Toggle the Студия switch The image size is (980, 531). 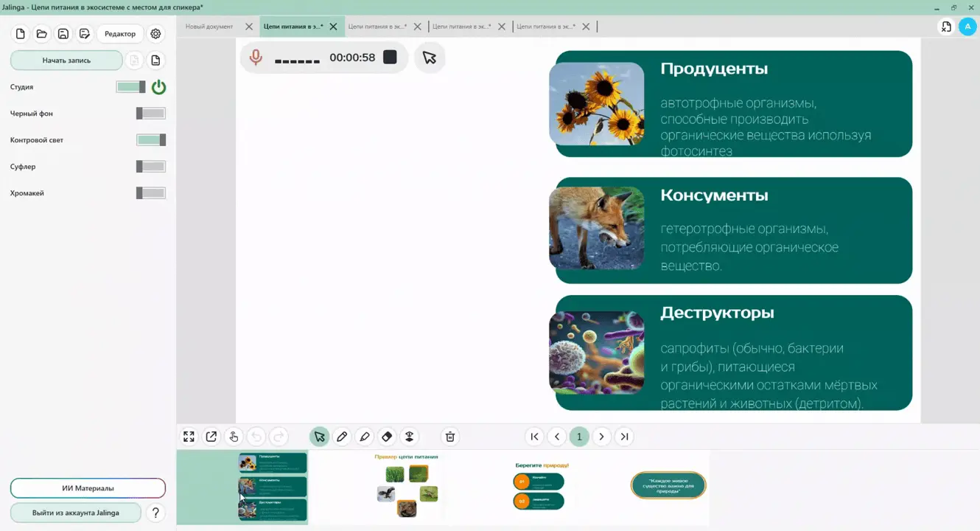click(131, 87)
